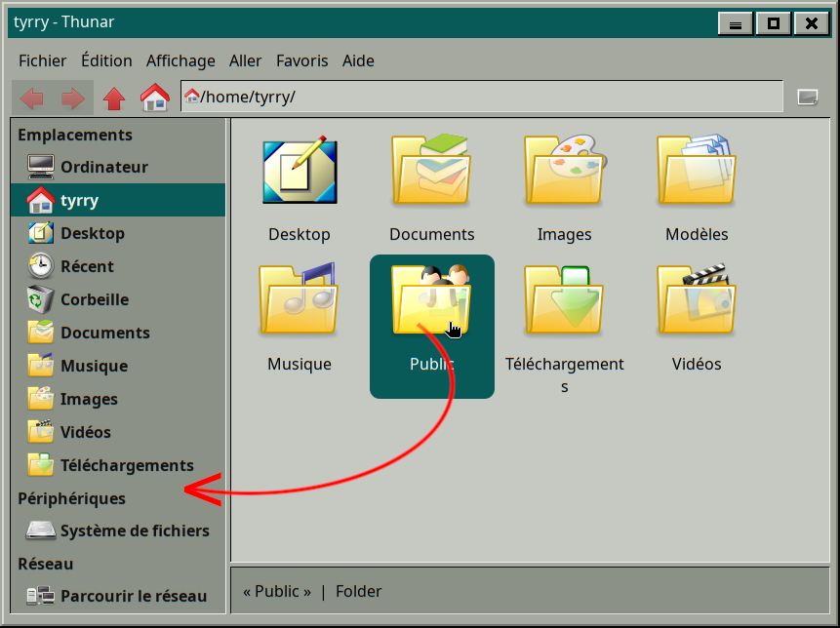This screenshot has height=628, width=840.
Task: Open the Édition menu
Action: 106,61
